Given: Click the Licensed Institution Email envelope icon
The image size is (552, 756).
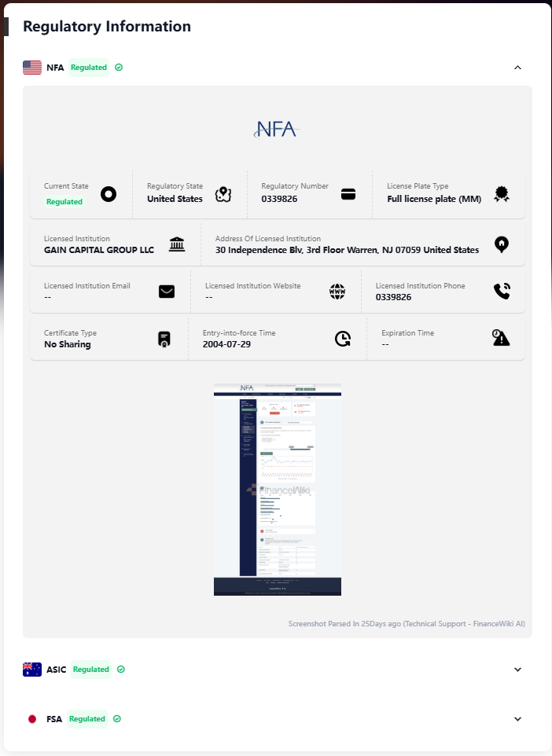Looking at the screenshot, I should [167, 292].
